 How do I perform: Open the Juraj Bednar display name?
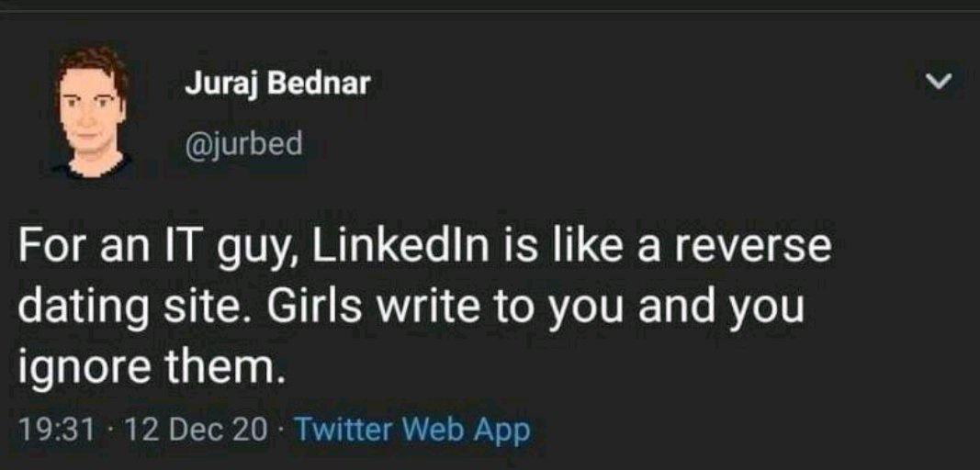coord(277,84)
